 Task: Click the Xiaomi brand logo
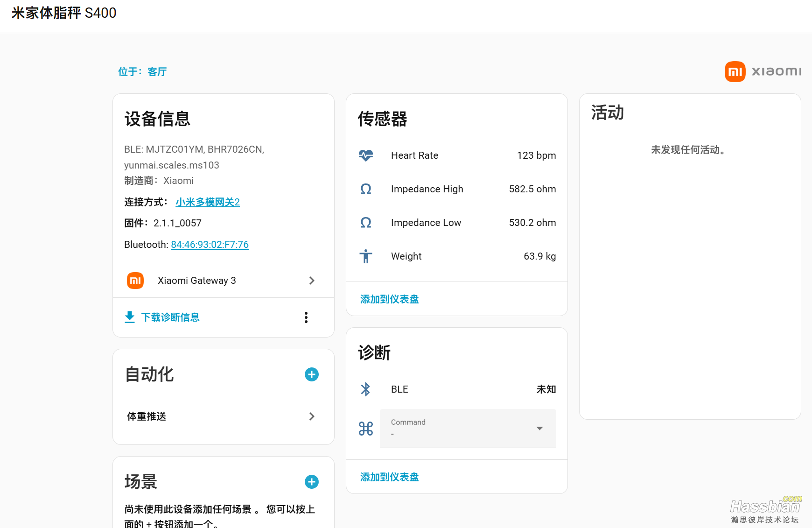(763, 72)
